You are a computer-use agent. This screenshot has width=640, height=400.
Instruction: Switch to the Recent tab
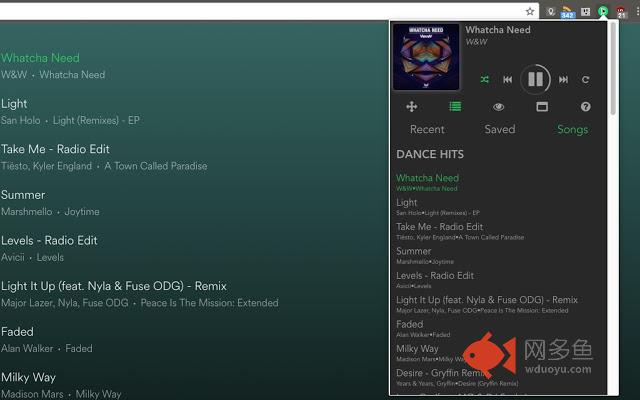coord(427,129)
